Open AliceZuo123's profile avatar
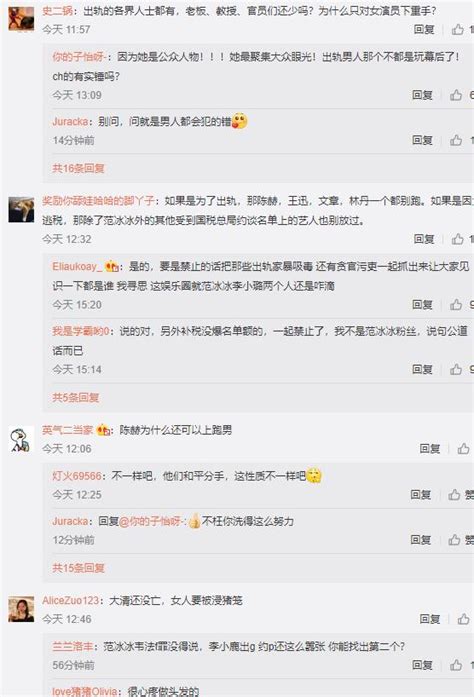 pyautogui.click(x=21, y=609)
